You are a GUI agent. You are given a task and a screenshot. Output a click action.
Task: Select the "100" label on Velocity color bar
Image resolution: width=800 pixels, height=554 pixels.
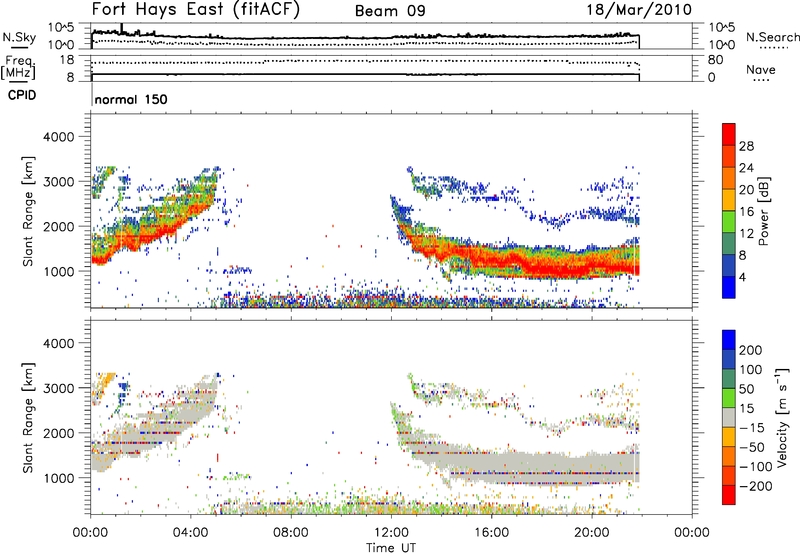click(751, 370)
